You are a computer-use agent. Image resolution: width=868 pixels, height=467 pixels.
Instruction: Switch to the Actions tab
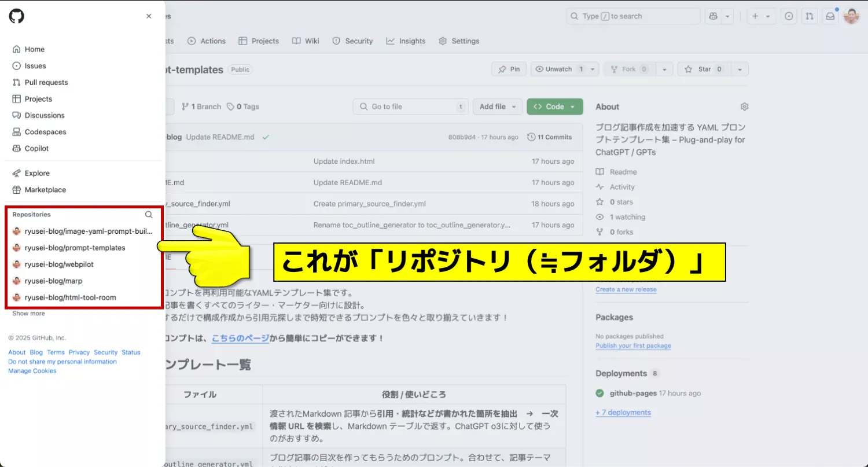point(207,41)
